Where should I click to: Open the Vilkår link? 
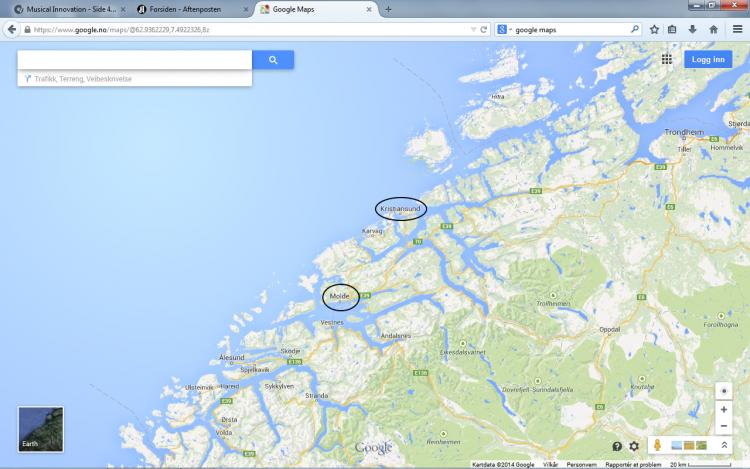551,465
